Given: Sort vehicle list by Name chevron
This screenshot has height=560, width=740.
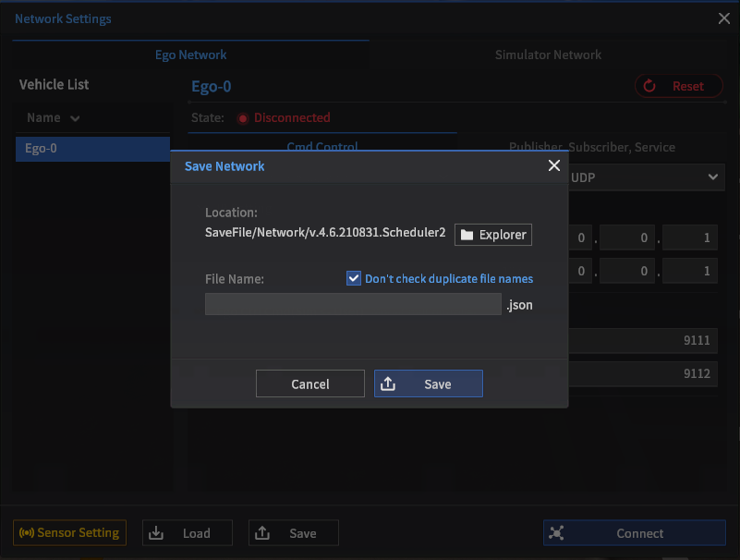Looking at the screenshot, I should tap(75, 118).
